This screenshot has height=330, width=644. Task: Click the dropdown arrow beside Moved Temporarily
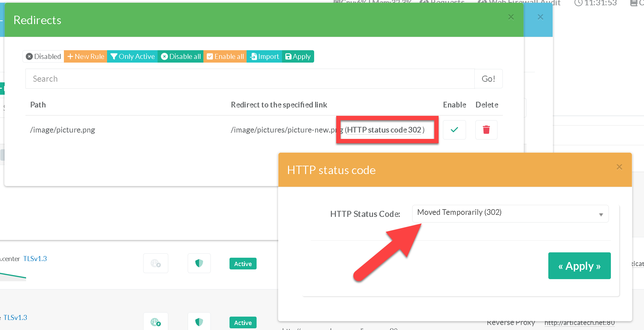click(x=601, y=214)
